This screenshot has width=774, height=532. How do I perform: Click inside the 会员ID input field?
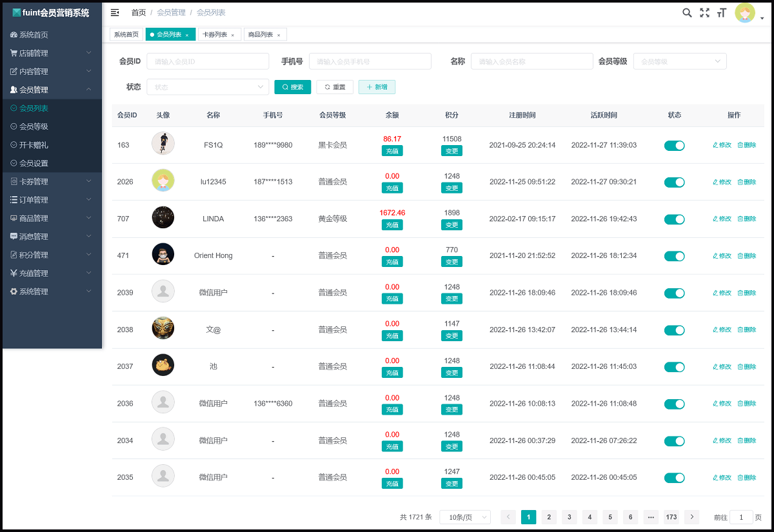208,61
